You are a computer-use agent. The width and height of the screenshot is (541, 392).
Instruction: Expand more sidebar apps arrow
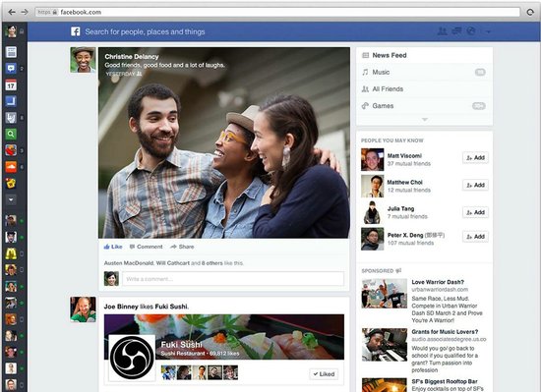click(11, 199)
